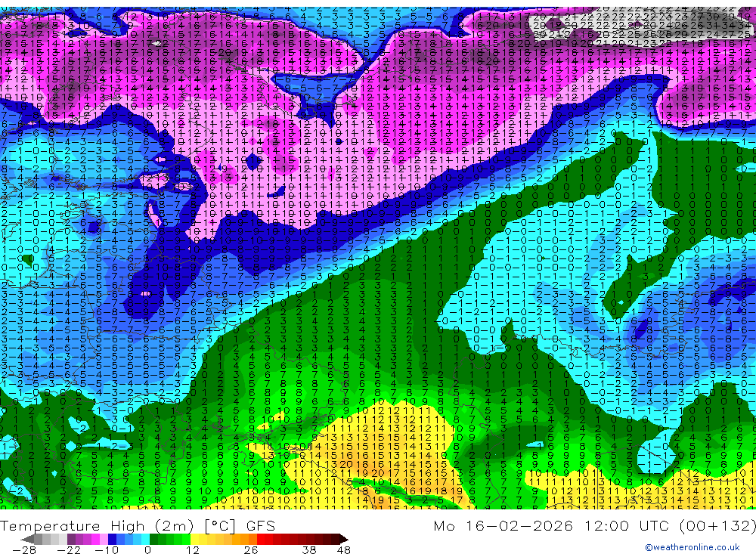Click the left gray arrow of the legend bar

click(28, 539)
